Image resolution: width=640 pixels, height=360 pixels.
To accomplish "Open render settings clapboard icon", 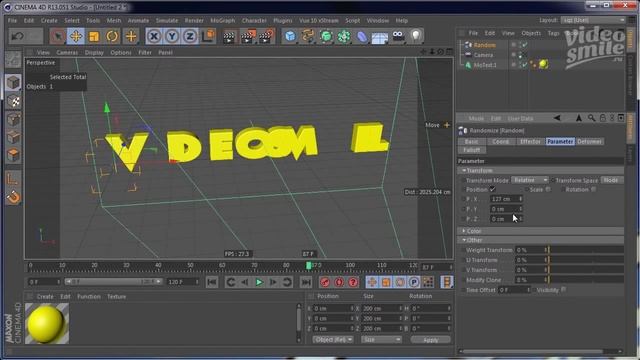I will [x=267, y=36].
